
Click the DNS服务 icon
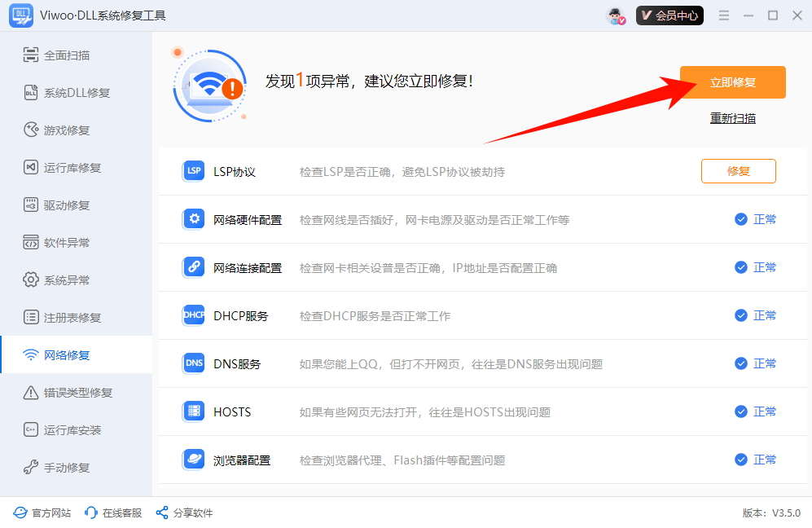[x=194, y=363]
